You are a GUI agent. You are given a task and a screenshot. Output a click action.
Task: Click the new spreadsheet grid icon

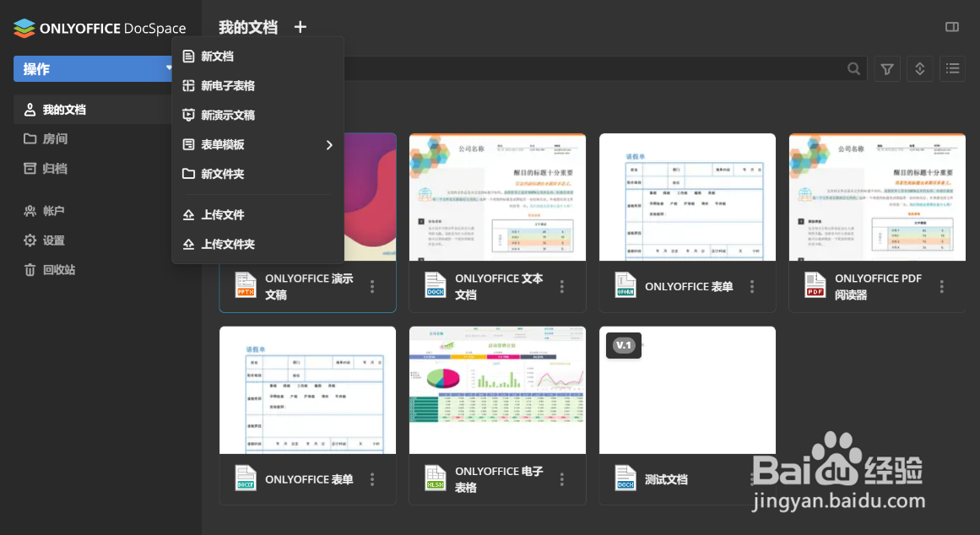(188, 85)
